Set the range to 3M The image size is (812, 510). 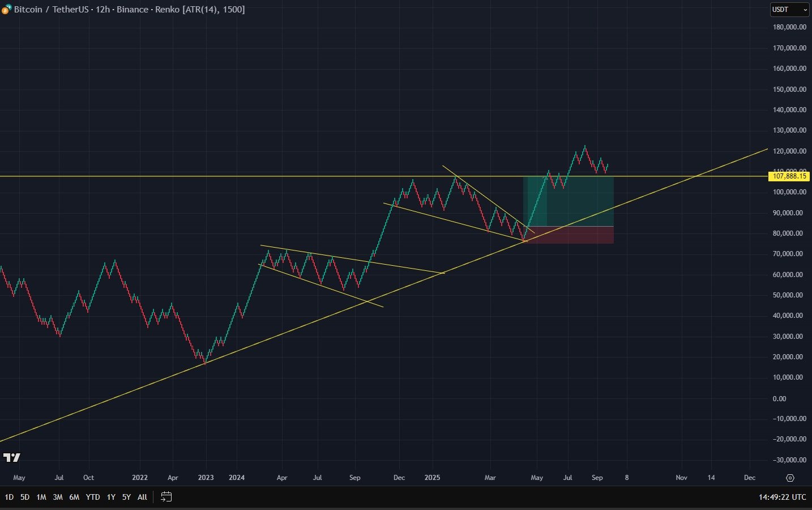[58, 497]
